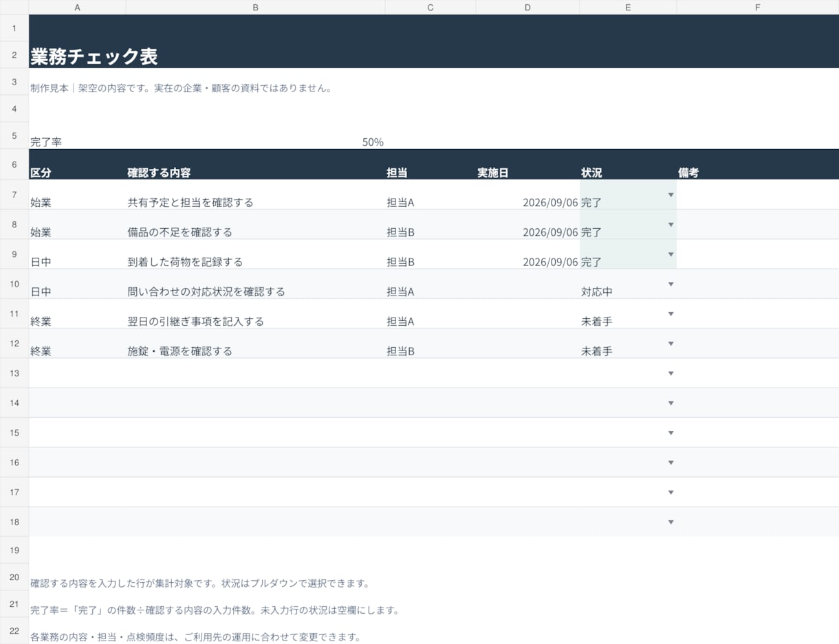Select row 19 header

[14, 551]
